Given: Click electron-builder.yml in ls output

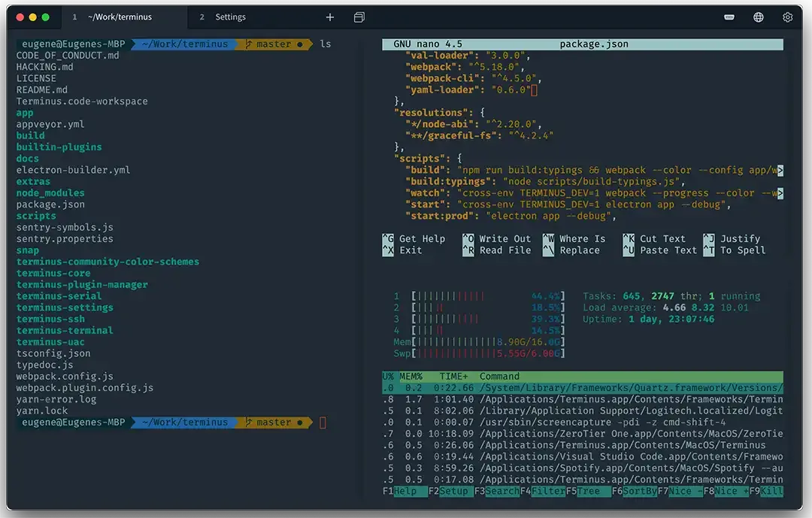Looking at the screenshot, I should click(73, 171).
